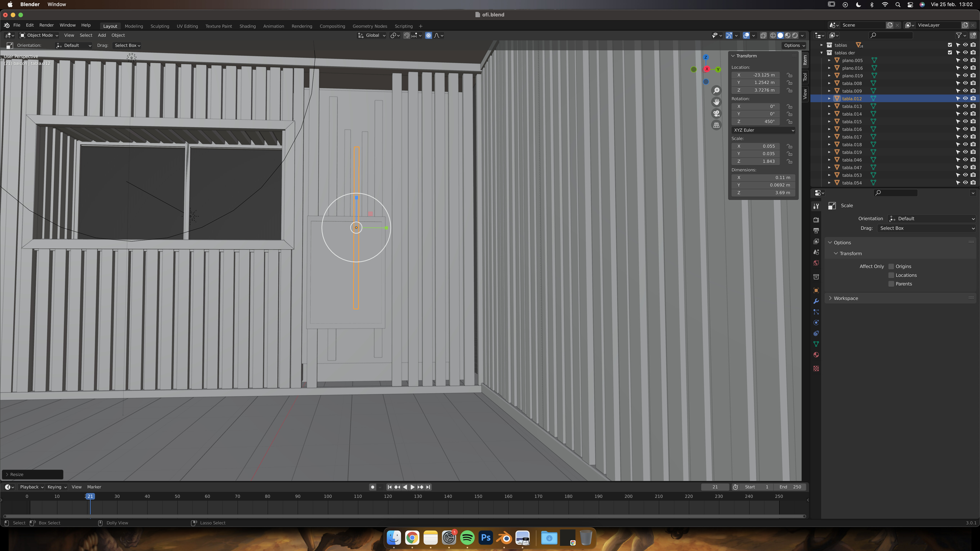Enable Affect Only Locations checkbox
The height and width of the screenshot is (551, 980).
point(891,275)
